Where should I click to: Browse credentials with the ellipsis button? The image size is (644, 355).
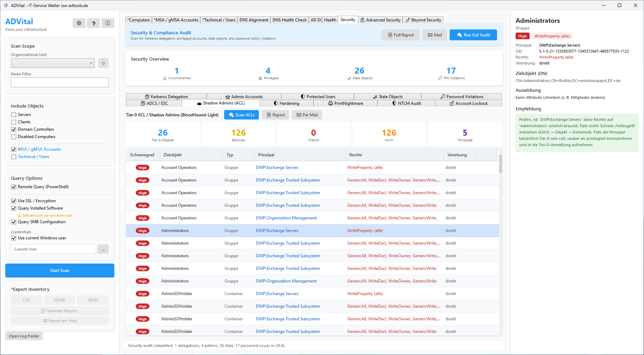click(x=103, y=249)
